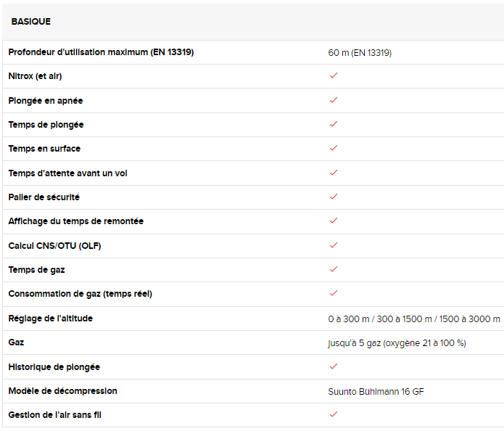504x431 pixels.
Task: Click the Modèle de décompression label
Action: [62, 391]
